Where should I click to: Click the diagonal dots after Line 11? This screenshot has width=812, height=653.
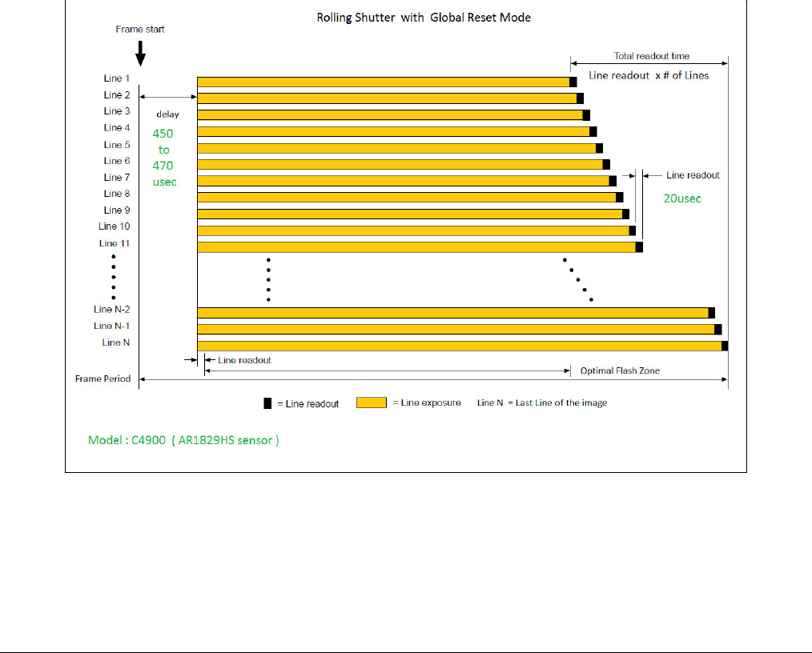coord(578,280)
